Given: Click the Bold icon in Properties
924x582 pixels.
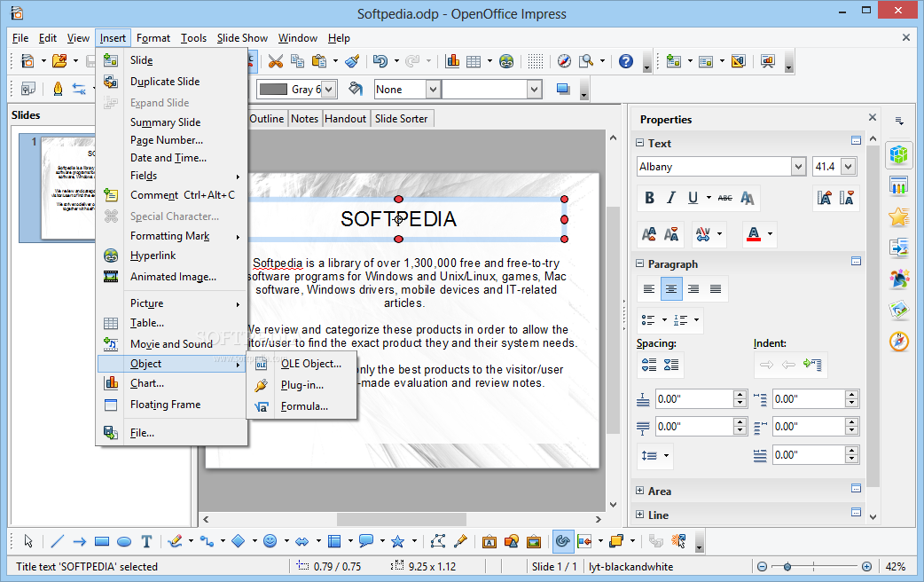Looking at the screenshot, I should pyautogui.click(x=649, y=198).
